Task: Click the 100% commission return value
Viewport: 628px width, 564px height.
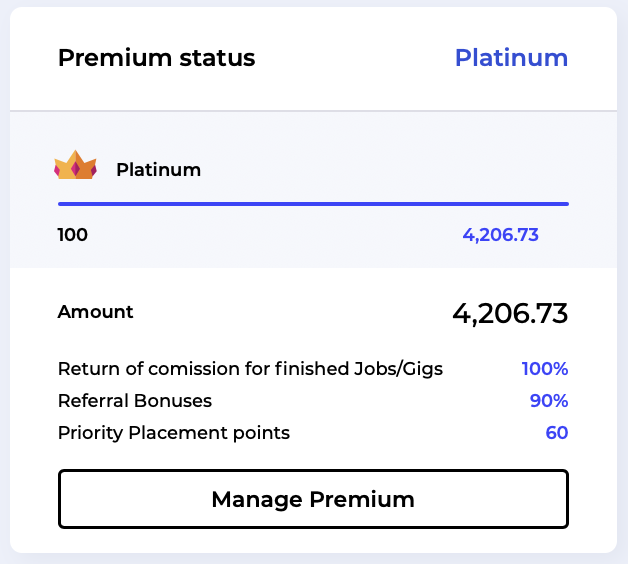Action: 545,369
